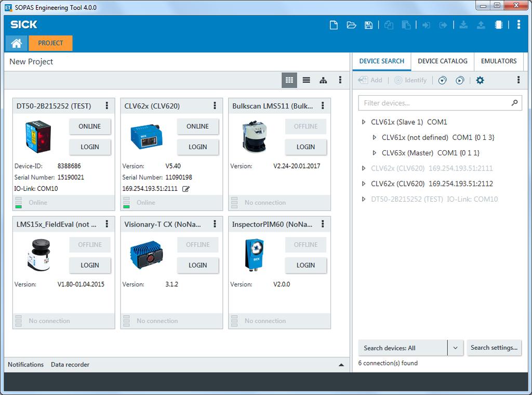
Task: Click the Visionary-T CX device image
Action: [147, 255]
